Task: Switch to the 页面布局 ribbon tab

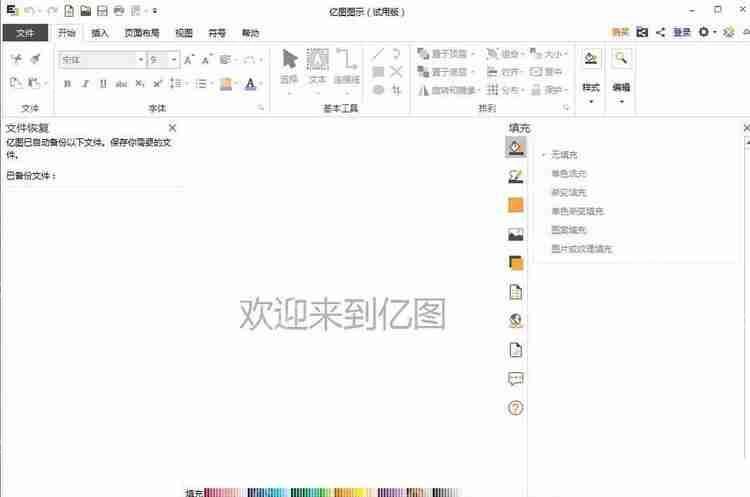Action: 142,33
